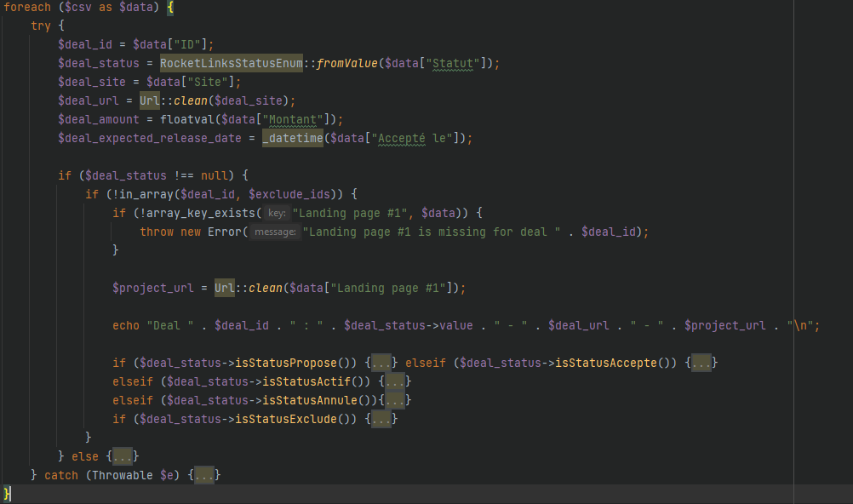Screen dimensions: 853x504
Task: Click the "ID" string key
Action: click(187, 44)
